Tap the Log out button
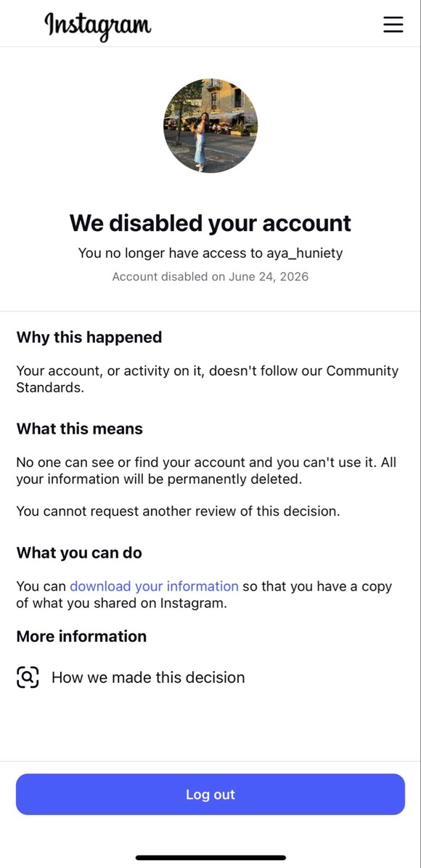Image resolution: width=421 pixels, height=868 pixels. pyautogui.click(x=210, y=795)
